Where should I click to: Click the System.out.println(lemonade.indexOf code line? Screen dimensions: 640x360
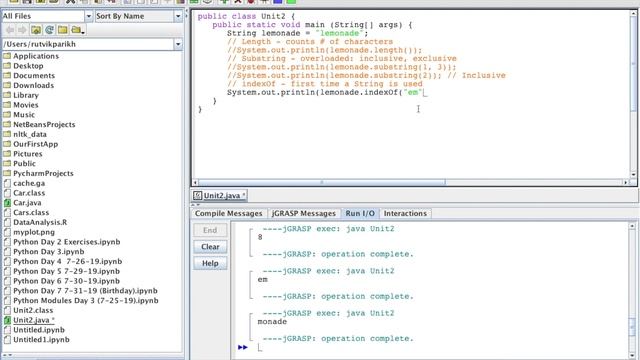coord(324,93)
